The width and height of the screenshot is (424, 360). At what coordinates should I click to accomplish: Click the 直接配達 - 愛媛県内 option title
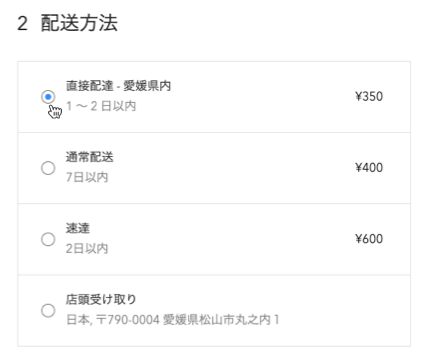(118, 86)
